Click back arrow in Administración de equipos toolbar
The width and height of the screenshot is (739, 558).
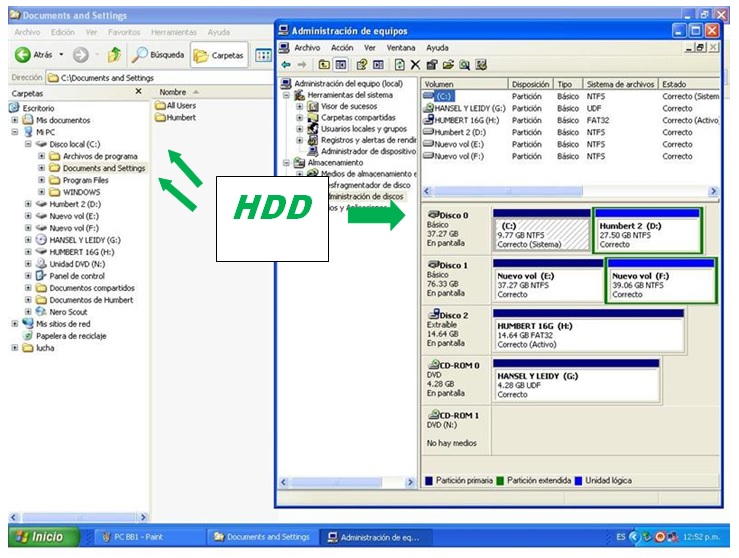(286, 65)
